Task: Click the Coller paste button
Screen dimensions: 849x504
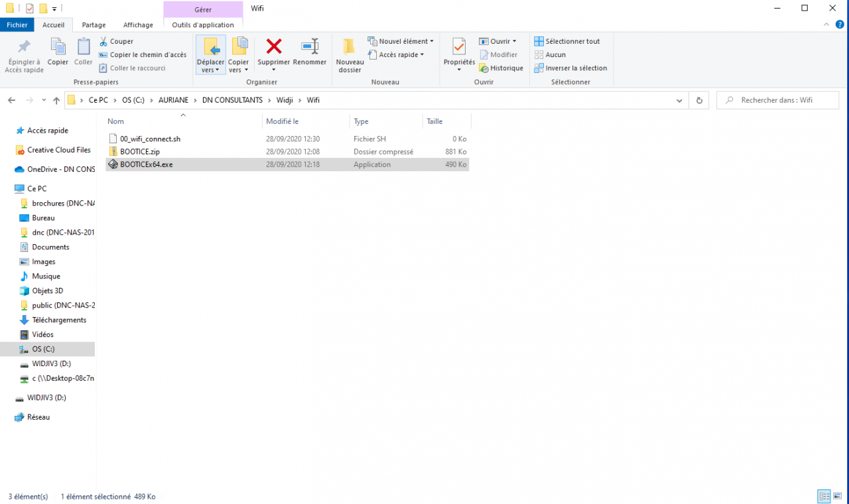Action: [x=84, y=52]
